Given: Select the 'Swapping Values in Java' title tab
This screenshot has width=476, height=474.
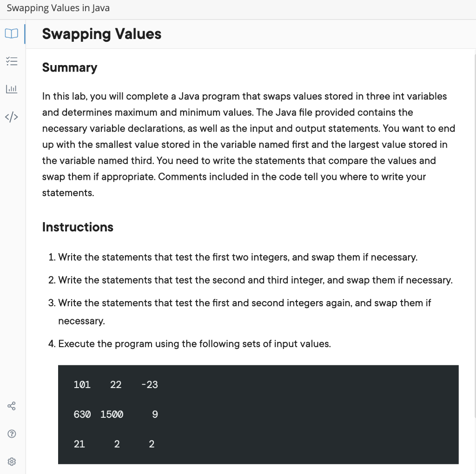Looking at the screenshot, I should [58, 8].
